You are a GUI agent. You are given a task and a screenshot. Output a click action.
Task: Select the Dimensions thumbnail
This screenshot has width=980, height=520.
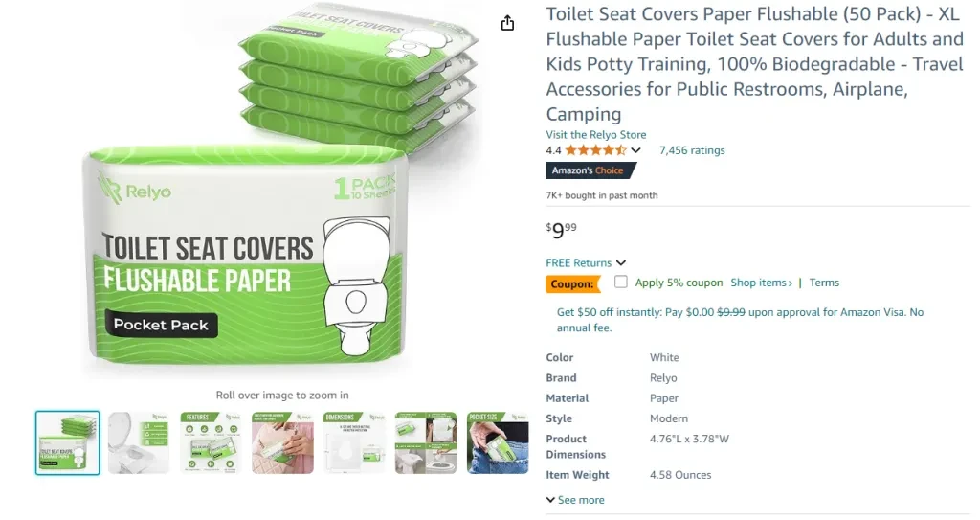(354, 442)
